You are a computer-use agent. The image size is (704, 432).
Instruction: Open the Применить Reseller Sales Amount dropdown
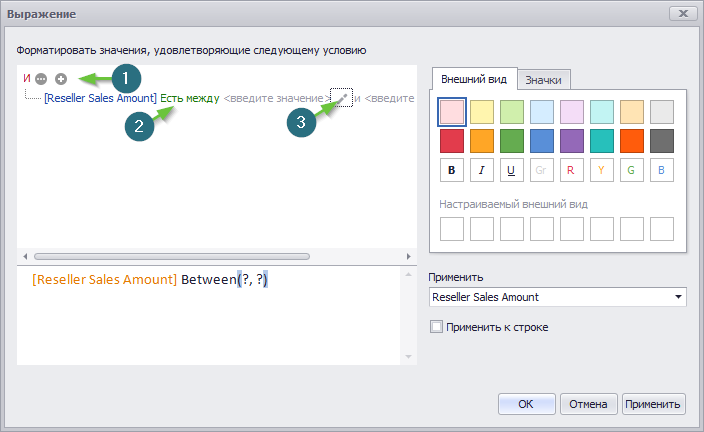558,297
